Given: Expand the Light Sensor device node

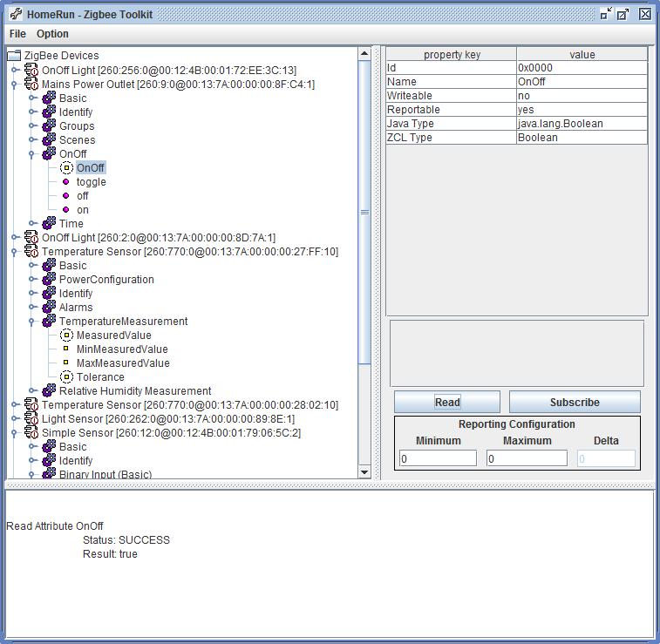Looking at the screenshot, I should 15,418.
